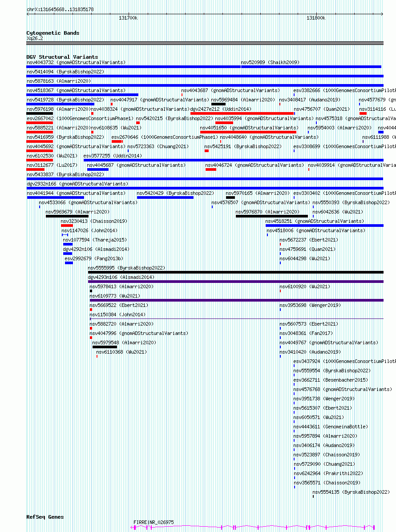
Task: Select nsv6109773 (Wu2021) variant
Action: 115,296
